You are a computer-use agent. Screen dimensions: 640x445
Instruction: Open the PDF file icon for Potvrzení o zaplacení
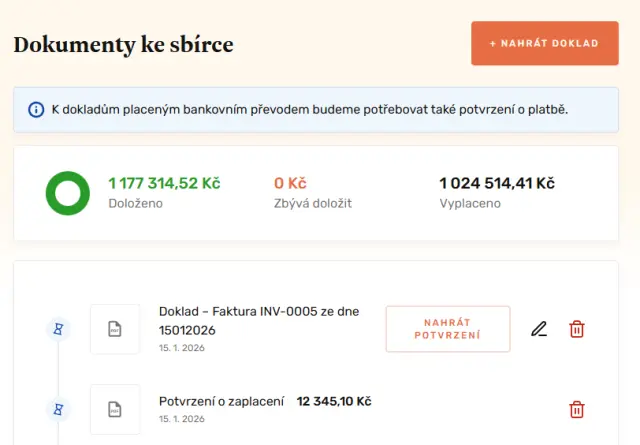point(115,408)
